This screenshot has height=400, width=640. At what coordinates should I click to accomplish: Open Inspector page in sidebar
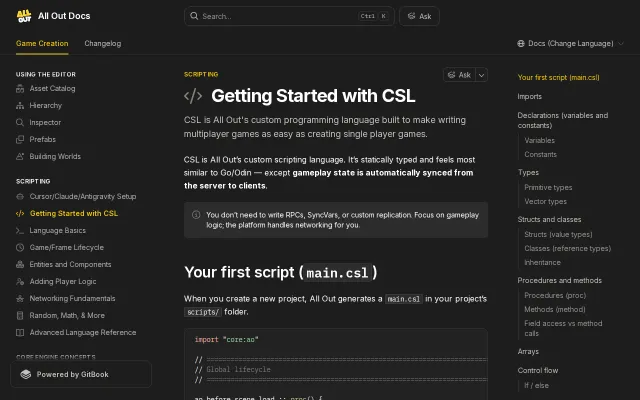pyautogui.click(x=45, y=122)
